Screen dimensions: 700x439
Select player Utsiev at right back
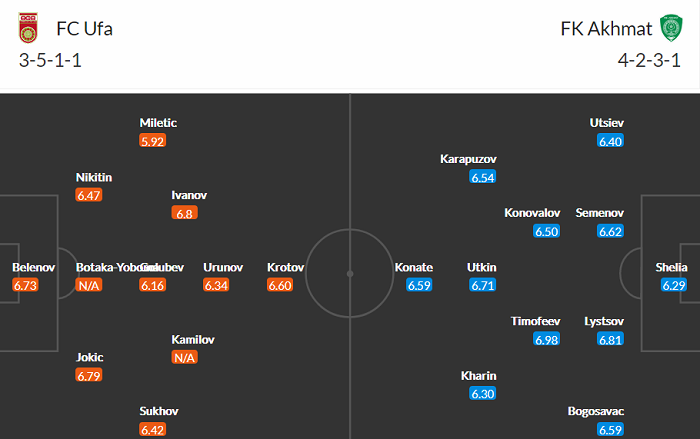(x=607, y=123)
